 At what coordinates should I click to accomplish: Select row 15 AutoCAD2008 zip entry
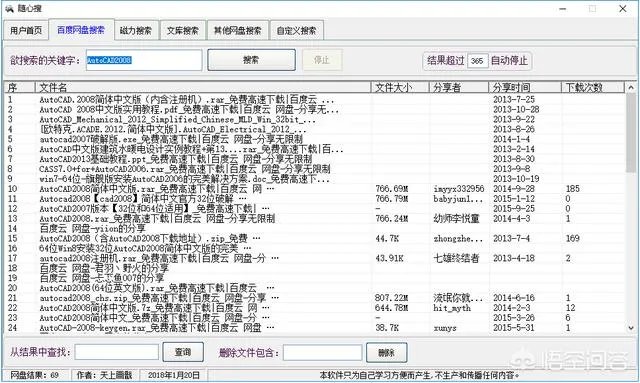point(315,238)
